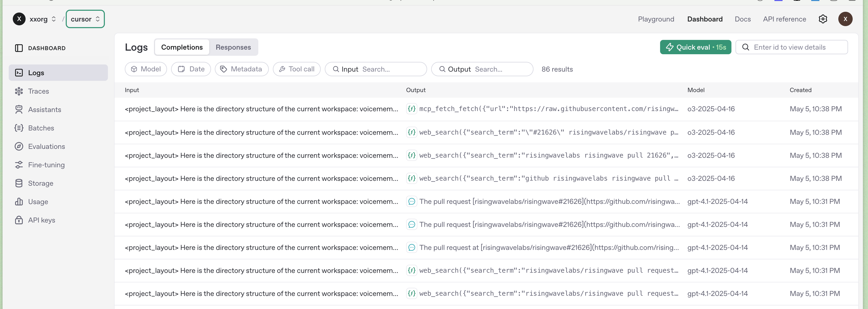Screen dimensions: 868x309
Task: Go to Evaluations in the sidebar
Action: [58, 147]
